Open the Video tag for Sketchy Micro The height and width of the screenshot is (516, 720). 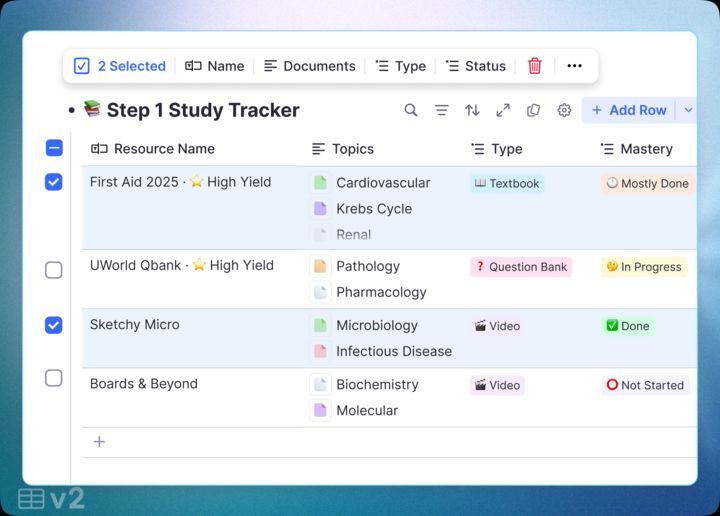point(498,326)
